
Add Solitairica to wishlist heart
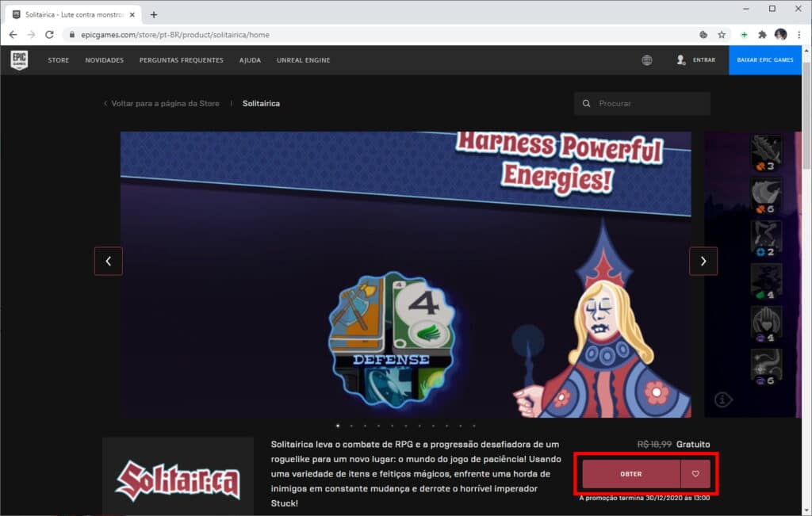[x=695, y=473]
